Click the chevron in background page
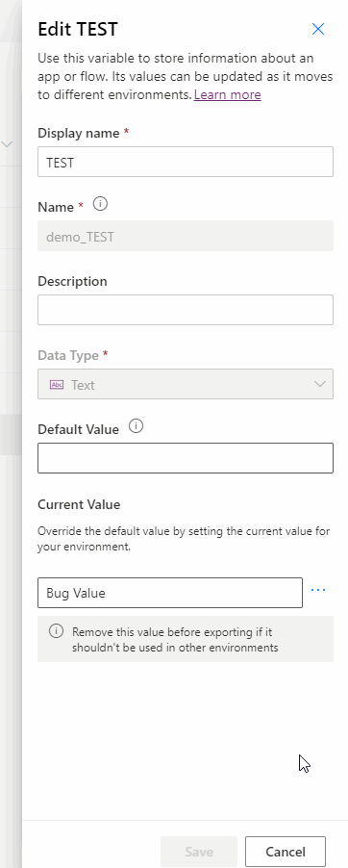The image size is (348, 868). point(7,144)
